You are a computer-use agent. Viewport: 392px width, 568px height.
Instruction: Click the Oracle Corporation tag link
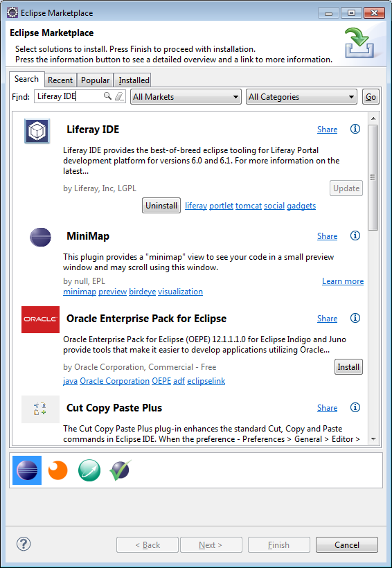(x=114, y=381)
